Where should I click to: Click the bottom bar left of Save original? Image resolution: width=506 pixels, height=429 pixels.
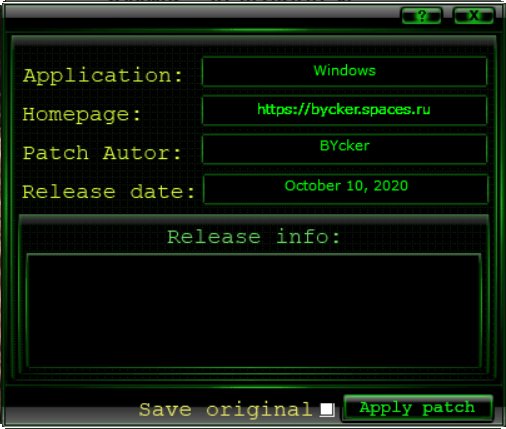70,409
